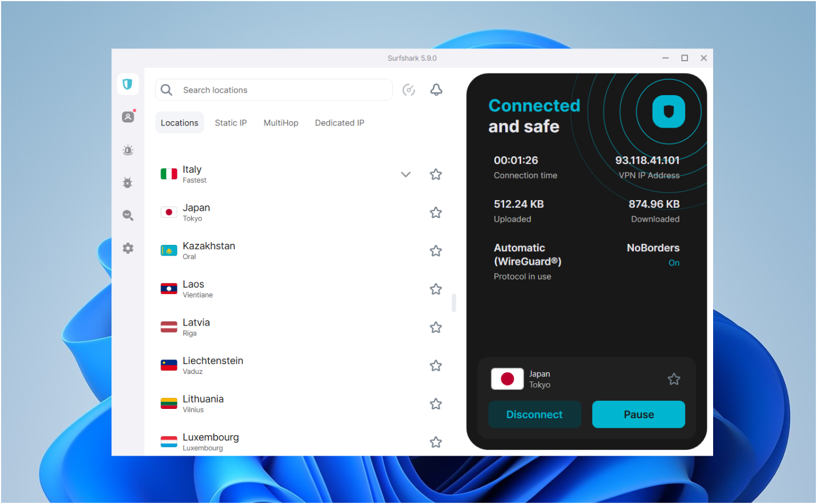Open the Alert sidebar icon
Viewport: 817px width, 504px height.
pos(128,150)
